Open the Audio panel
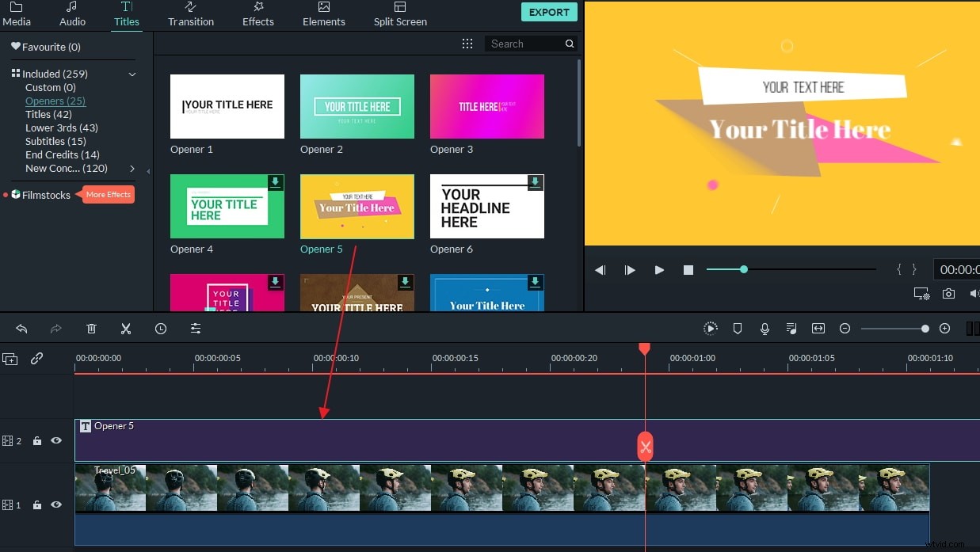980x552 pixels. coord(72,14)
